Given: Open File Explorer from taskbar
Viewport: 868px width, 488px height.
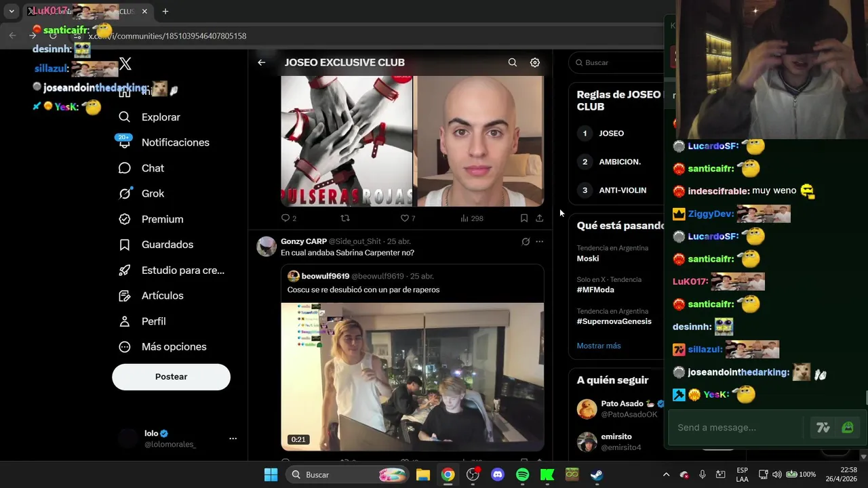Looking at the screenshot, I should (x=423, y=474).
